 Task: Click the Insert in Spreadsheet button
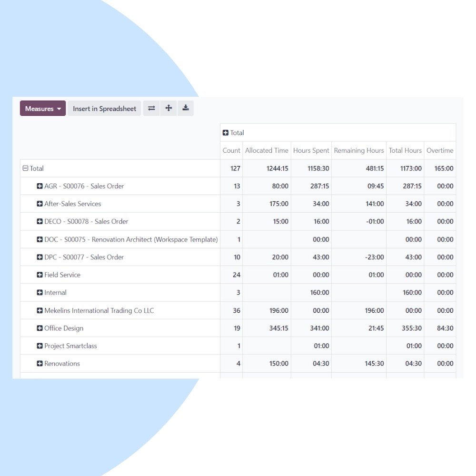[104, 108]
